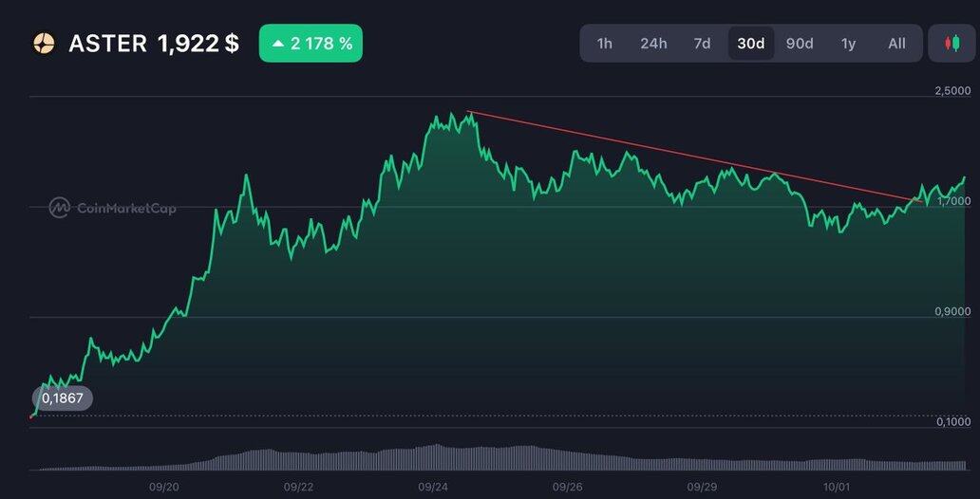Click the 2 178 % change badge

[x=311, y=44]
